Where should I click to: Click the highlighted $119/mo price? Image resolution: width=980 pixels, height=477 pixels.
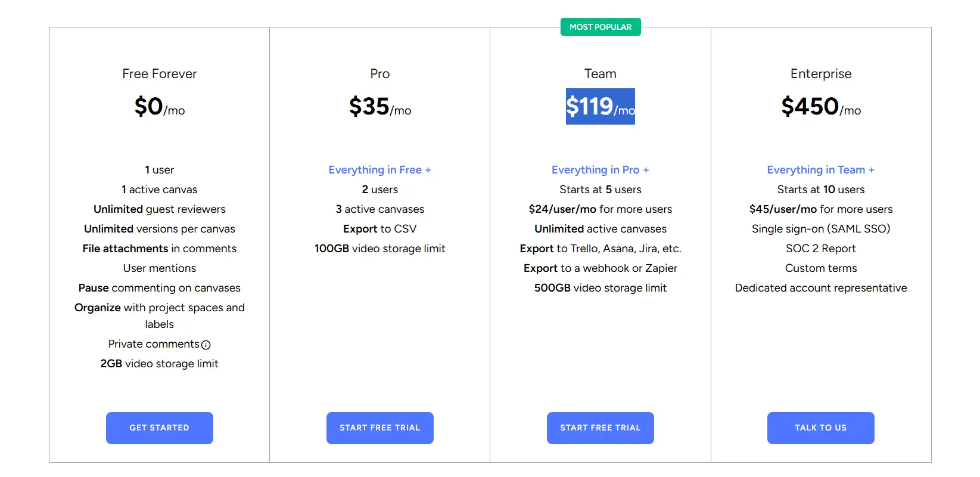click(x=600, y=107)
